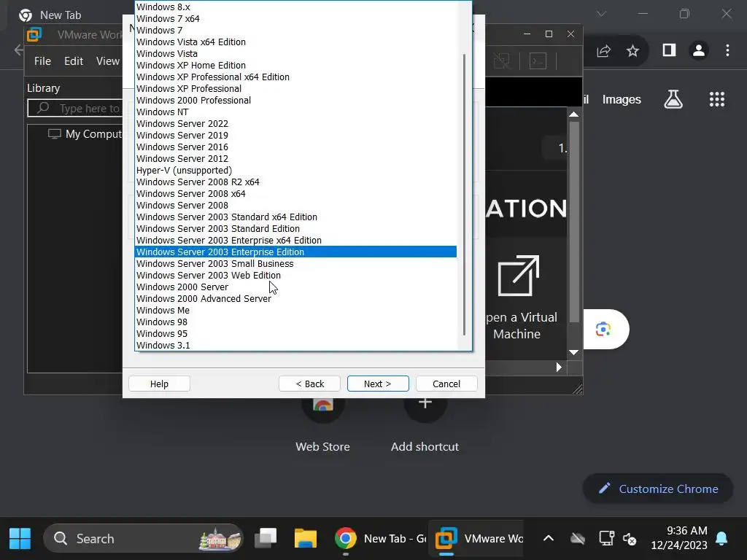Click the < Back button

[309, 384]
